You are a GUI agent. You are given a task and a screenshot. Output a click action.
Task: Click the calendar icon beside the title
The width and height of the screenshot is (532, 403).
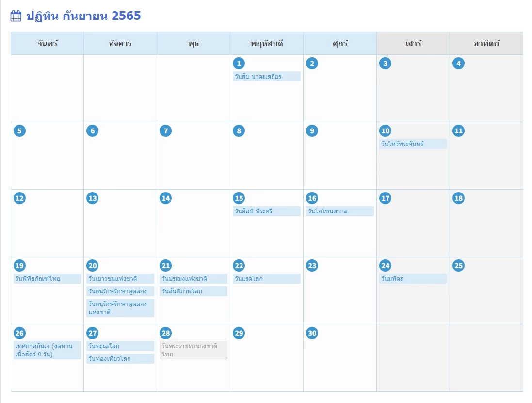point(16,16)
